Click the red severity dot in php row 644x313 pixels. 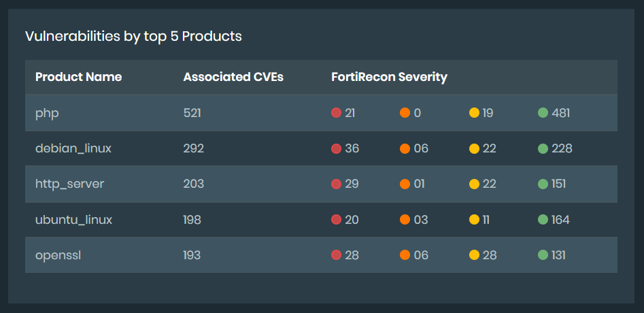pyautogui.click(x=336, y=113)
